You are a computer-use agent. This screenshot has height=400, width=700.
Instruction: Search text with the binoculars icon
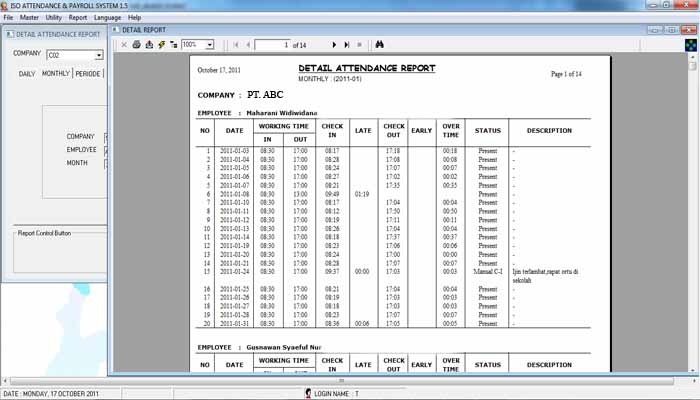tap(379, 45)
